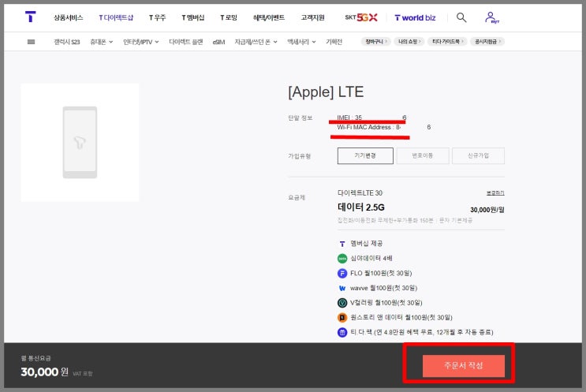Click the 장바구니 pill button
This screenshot has width=586, height=392.
(x=376, y=42)
